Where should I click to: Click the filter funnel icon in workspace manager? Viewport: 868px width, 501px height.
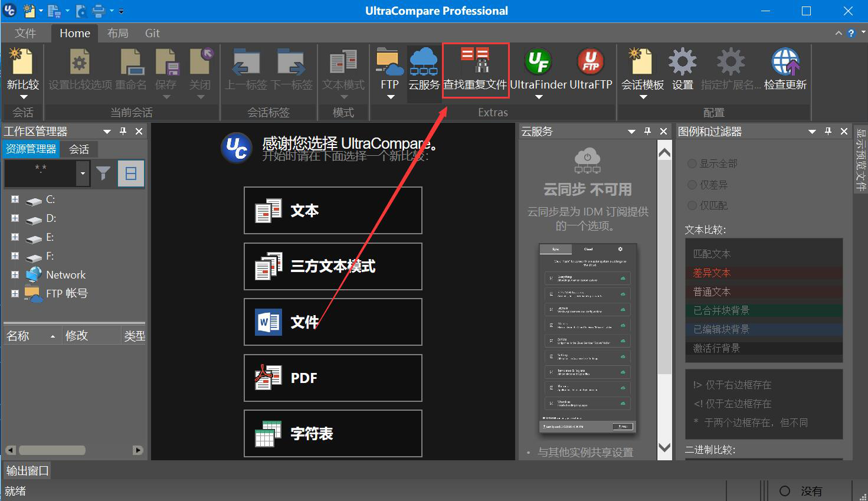(103, 173)
